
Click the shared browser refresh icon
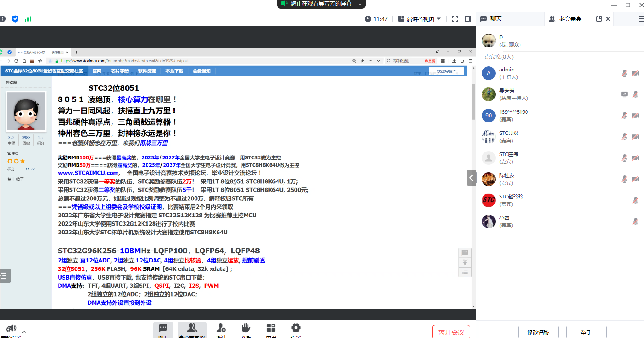click(x=17, y=61)
